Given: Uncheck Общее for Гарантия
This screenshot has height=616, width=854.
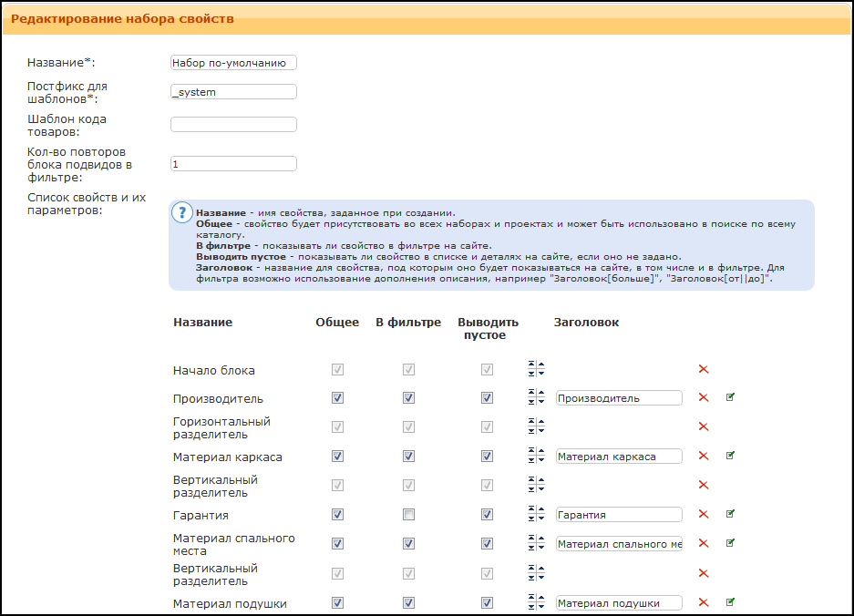Looking at the screenshot, I should pyautogui.click(x=337, y=514).
